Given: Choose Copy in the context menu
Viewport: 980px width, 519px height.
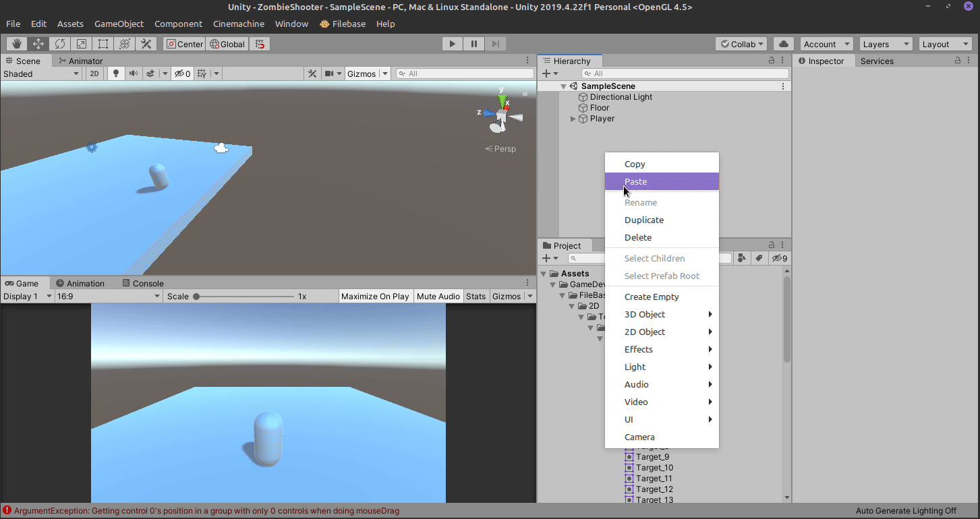Looking at the screenshot, I should 662,164.
